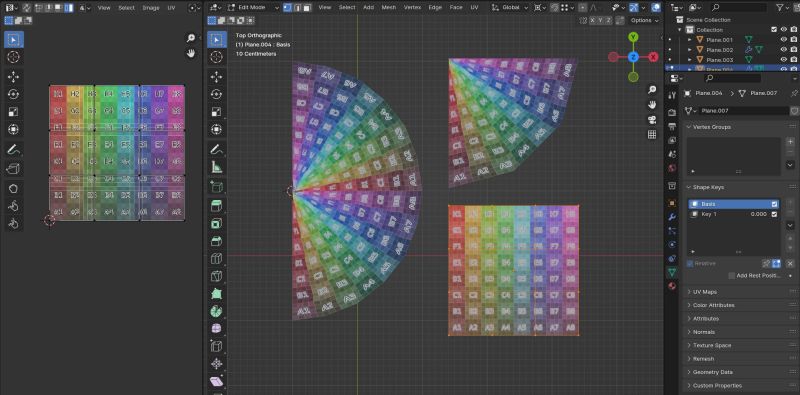
Task: Switch to edge select mode
Action: [297, 8]
